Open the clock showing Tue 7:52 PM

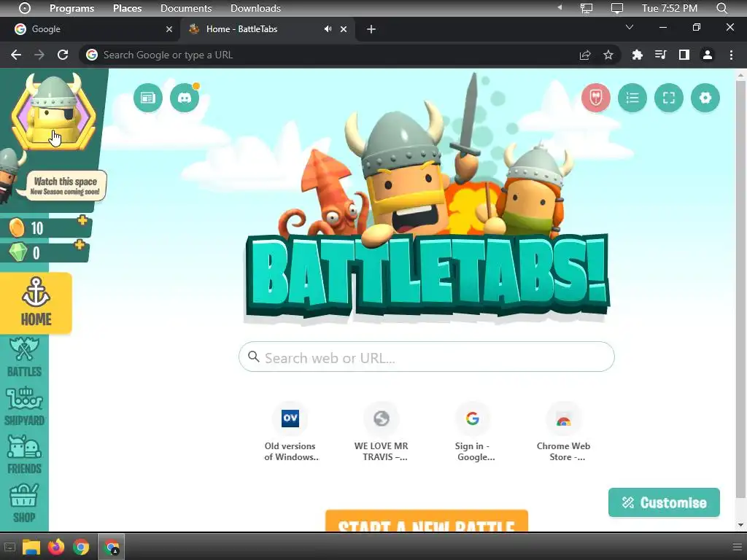click(x=670, y=8)
